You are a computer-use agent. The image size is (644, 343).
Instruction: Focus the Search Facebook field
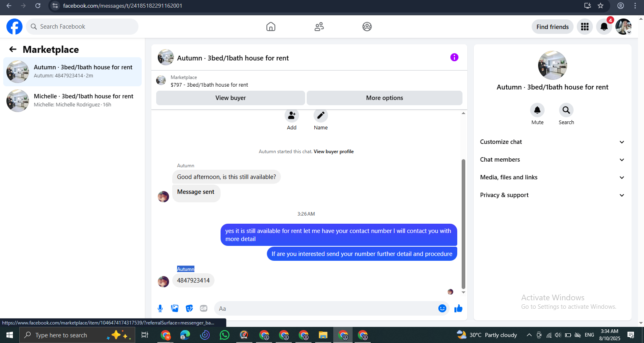pos(82,27)
